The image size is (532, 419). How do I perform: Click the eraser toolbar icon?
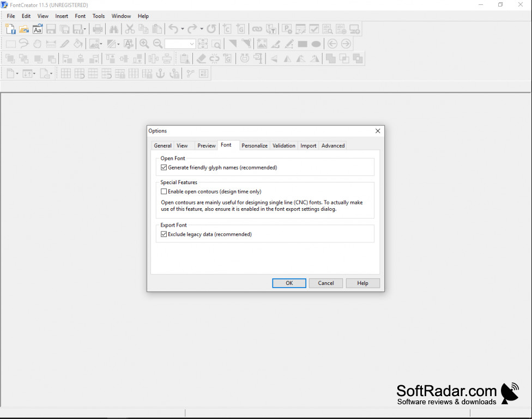[x=201, y=59]
